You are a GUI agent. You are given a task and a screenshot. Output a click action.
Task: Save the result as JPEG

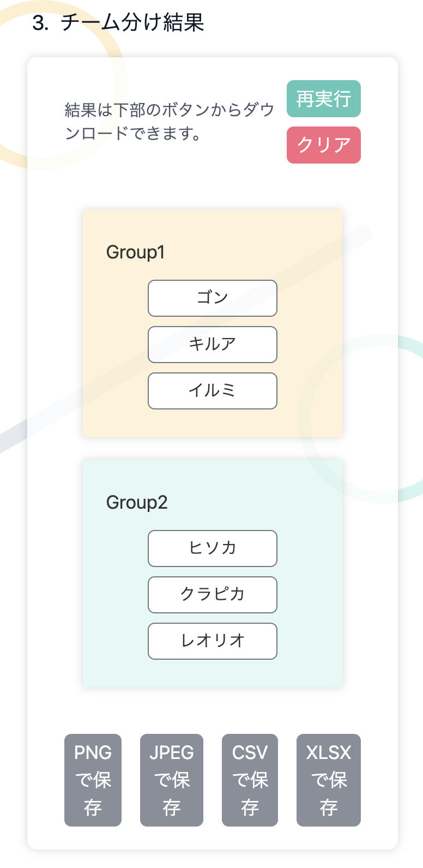tap(171, 780)
